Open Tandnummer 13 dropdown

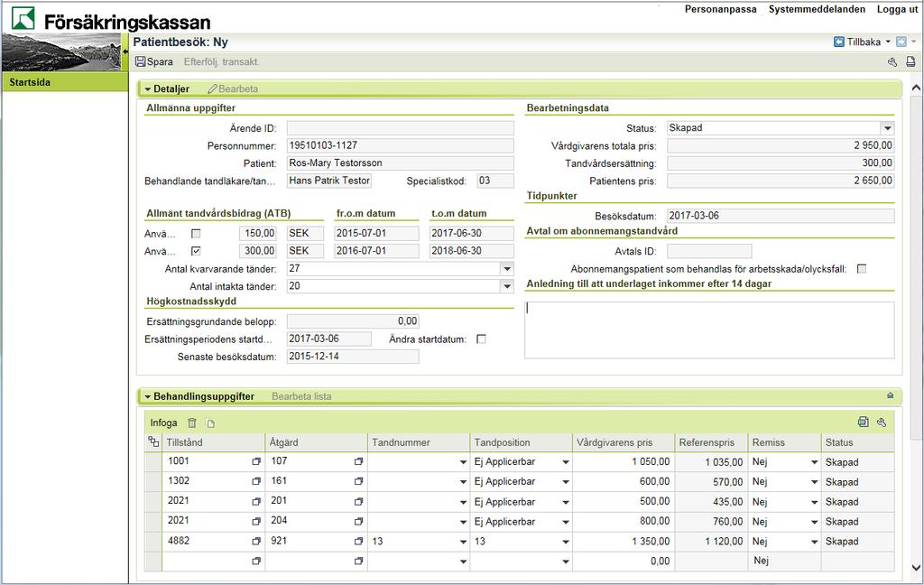click(x=463, y=542)
